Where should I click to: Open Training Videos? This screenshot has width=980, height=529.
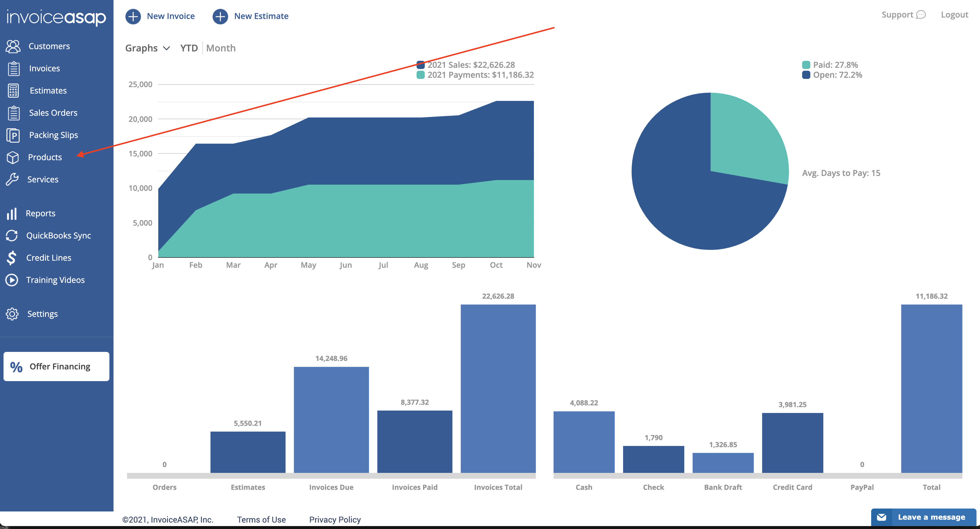coord(55,280)
